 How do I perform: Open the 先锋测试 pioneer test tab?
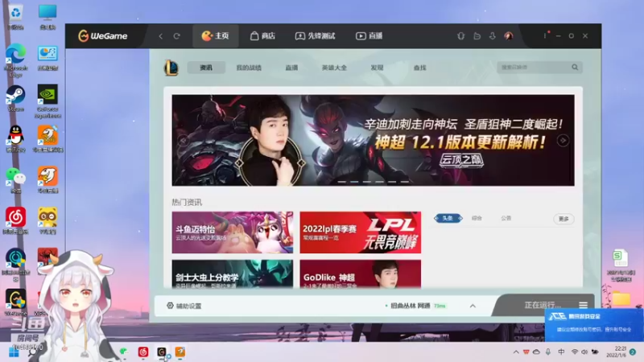(x=315, y=36)
